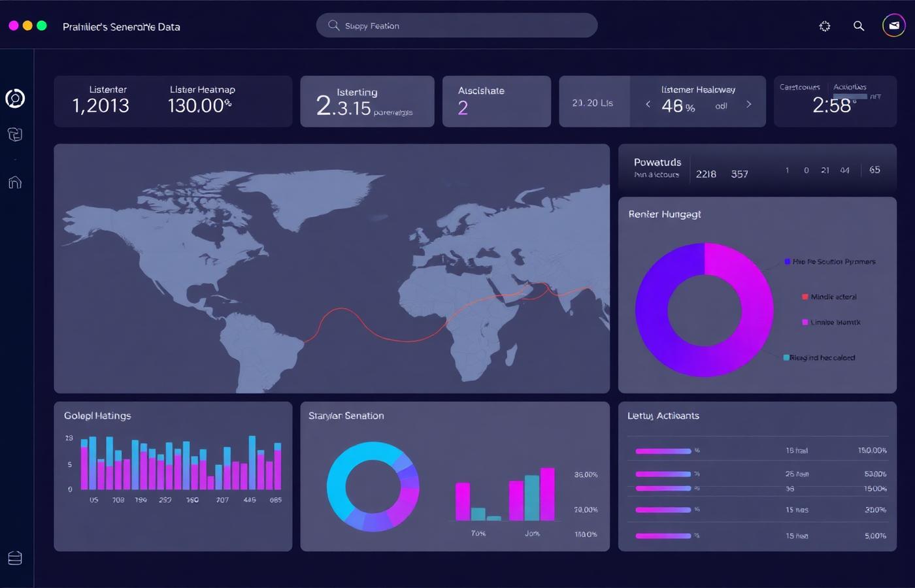
Task: Click the Suppy Feation search field
Action: click(x=457, y=25)
